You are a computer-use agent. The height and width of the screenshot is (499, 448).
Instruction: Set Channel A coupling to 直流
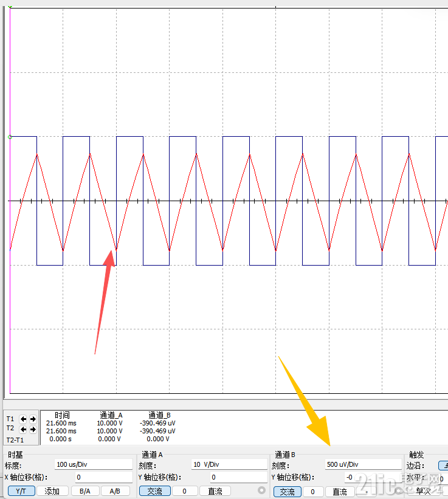[x=215, y=491]
